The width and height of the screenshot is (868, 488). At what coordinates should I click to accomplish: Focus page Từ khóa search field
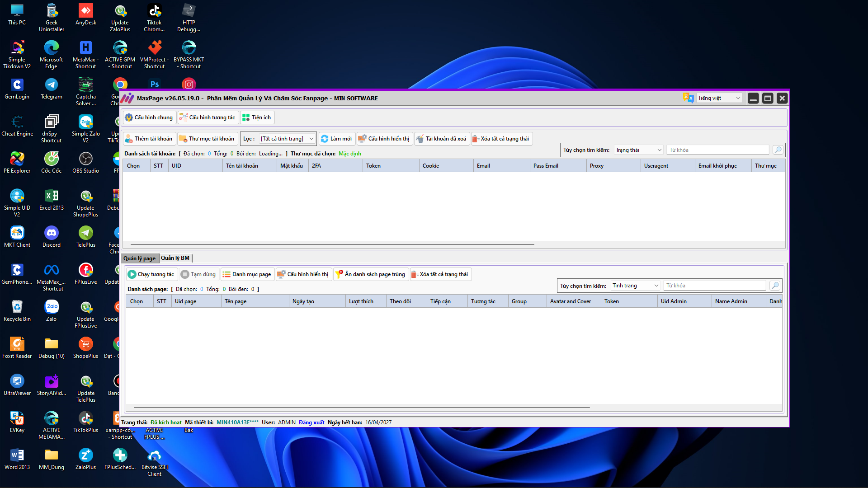point(714,286)
